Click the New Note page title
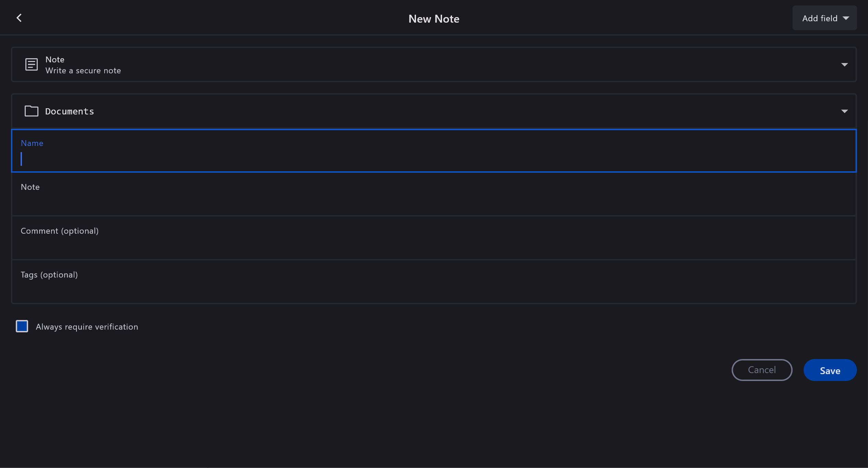The height and width of the screenshot is (468, 868). (x=433, y=19)
